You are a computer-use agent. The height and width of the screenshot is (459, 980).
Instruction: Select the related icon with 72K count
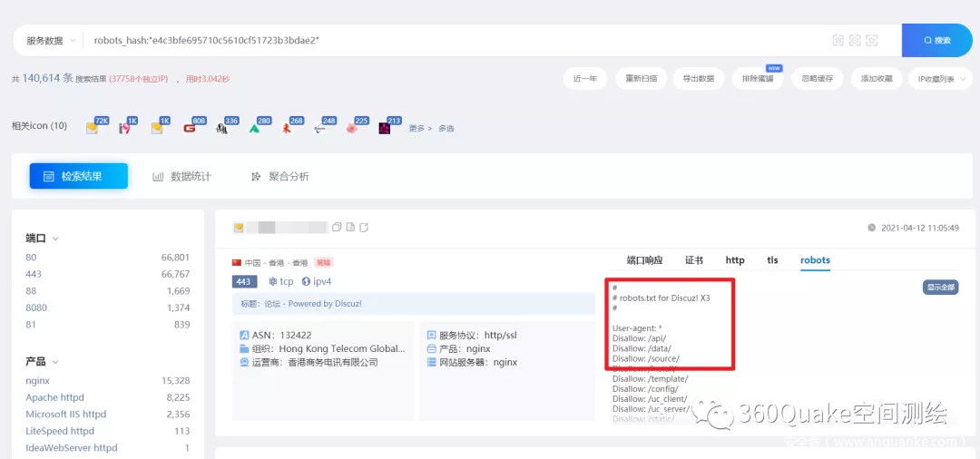[x=93, y=128]
